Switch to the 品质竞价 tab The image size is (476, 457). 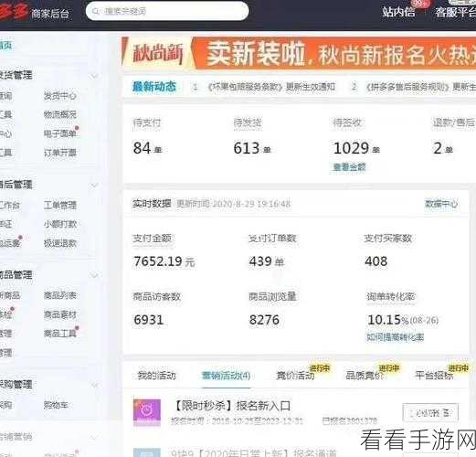365,376
